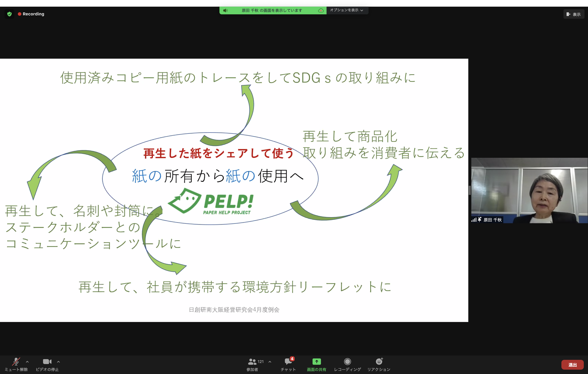The width and height of the screenshot is (588, 374).
Task: Click the red Recording indicator
Action: point(31,14)
